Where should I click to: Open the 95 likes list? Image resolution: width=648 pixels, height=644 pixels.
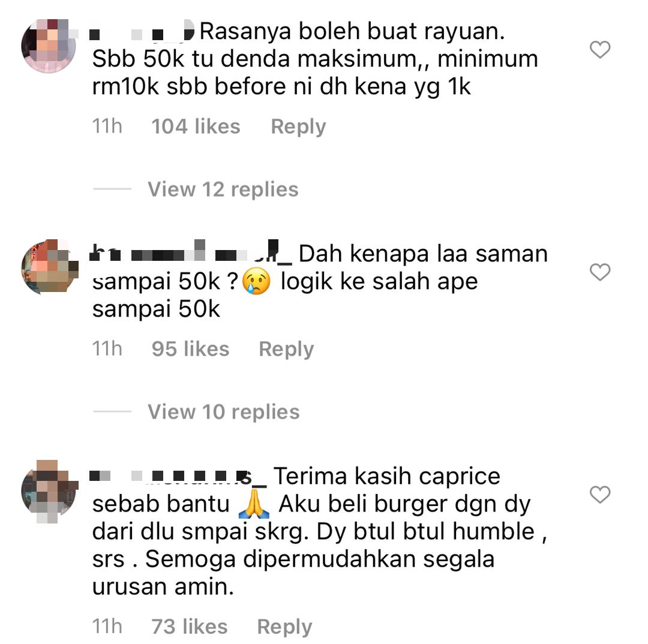point(191,349)
